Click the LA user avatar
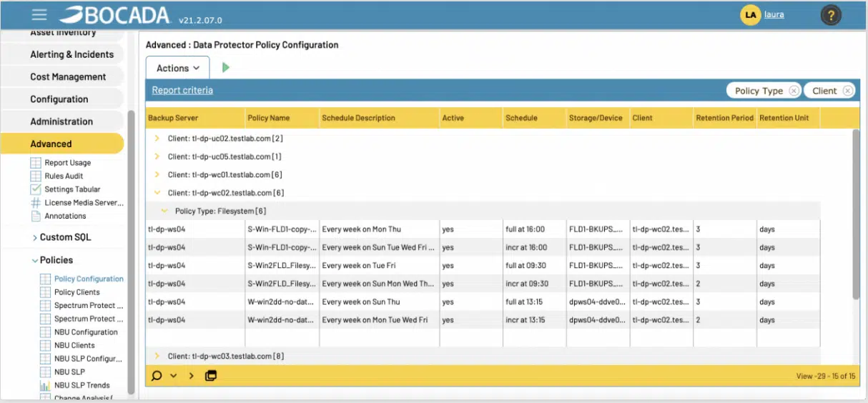 (750, 15)
